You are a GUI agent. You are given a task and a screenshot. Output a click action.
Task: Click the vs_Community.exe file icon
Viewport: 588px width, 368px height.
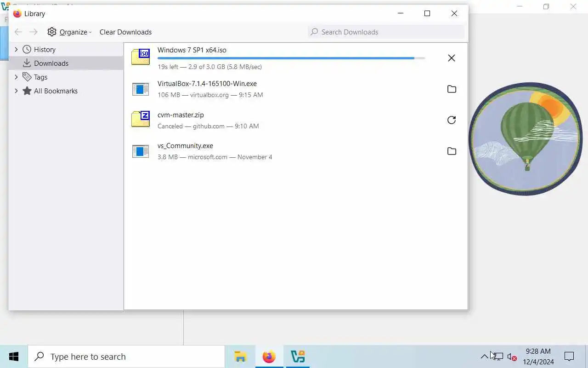(x=141, y=151)
